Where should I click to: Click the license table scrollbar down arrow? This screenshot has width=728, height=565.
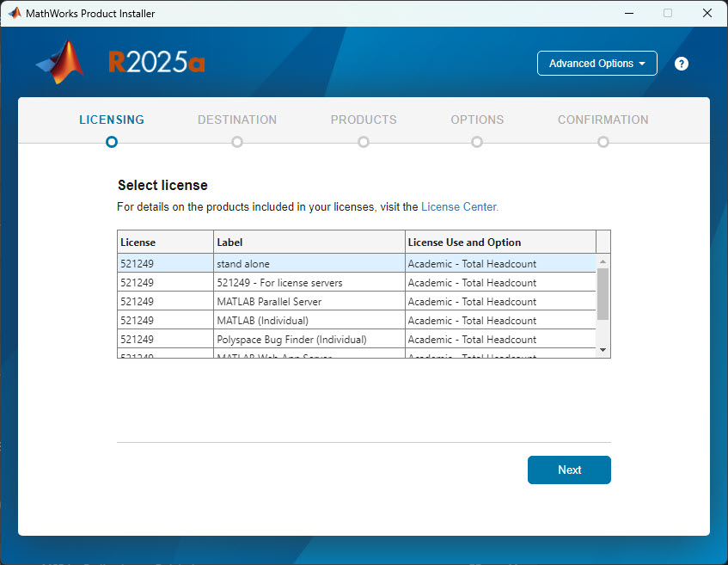coord(603,350)
